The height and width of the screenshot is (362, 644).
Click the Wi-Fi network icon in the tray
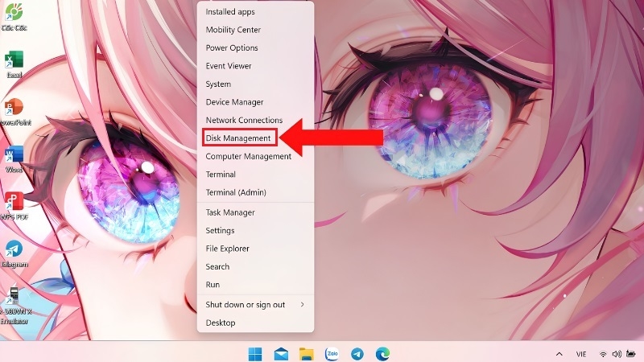click(x=603, y=354)
